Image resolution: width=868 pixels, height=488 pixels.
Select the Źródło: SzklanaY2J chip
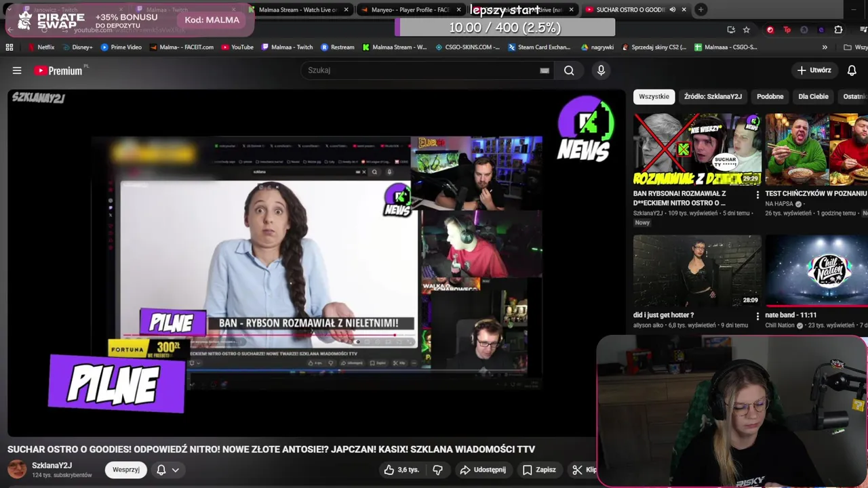tap(713, 96)
